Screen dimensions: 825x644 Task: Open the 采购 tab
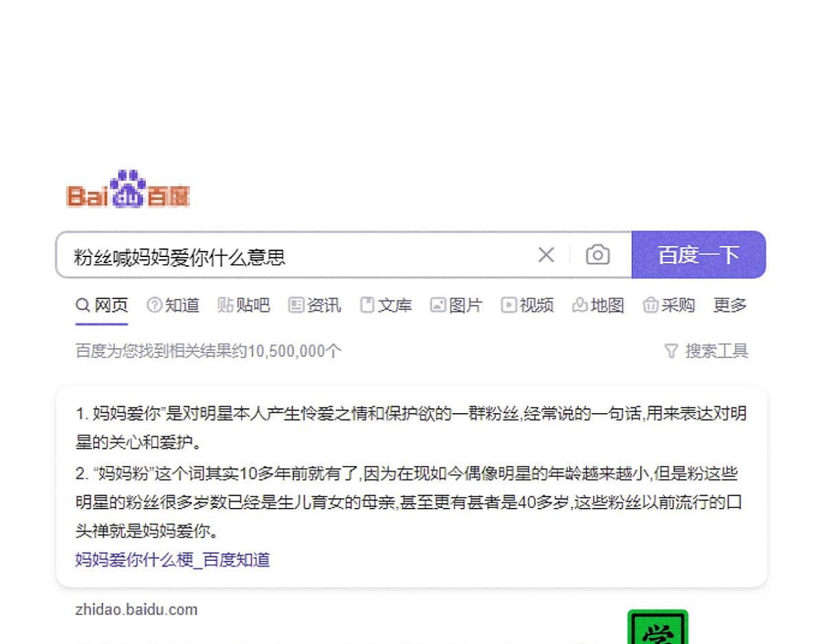pyautogui.click(x=669, y=305)
